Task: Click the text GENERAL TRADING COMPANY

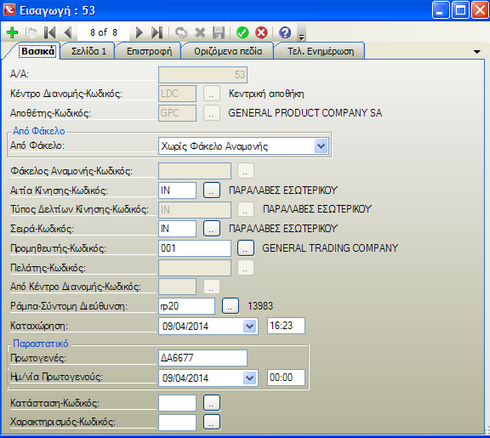Action: (330, 248)
